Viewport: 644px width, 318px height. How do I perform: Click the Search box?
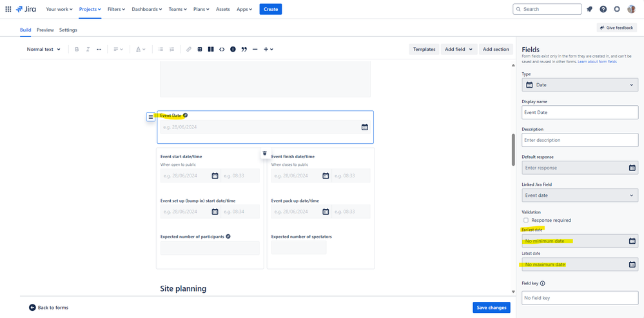pyautogui.click(x=547, y=9)
